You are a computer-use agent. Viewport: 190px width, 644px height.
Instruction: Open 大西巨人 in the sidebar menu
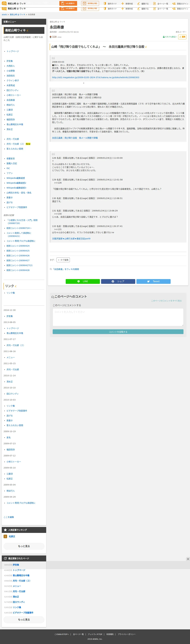[x=11, y=66]
